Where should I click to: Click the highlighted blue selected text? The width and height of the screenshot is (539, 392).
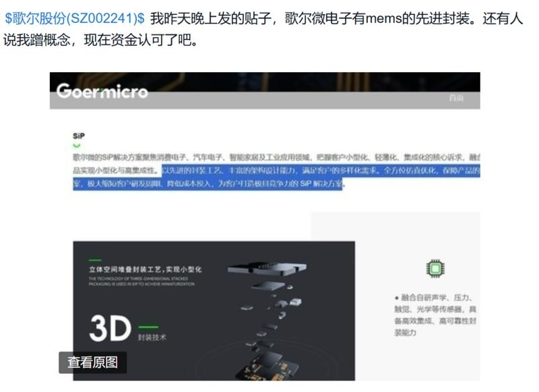[276, 177]
